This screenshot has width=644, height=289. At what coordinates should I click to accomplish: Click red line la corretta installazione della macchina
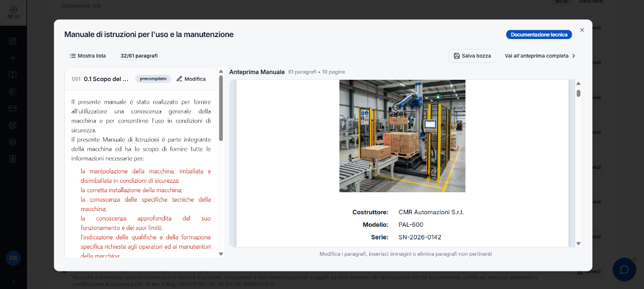tap(131, 190)
